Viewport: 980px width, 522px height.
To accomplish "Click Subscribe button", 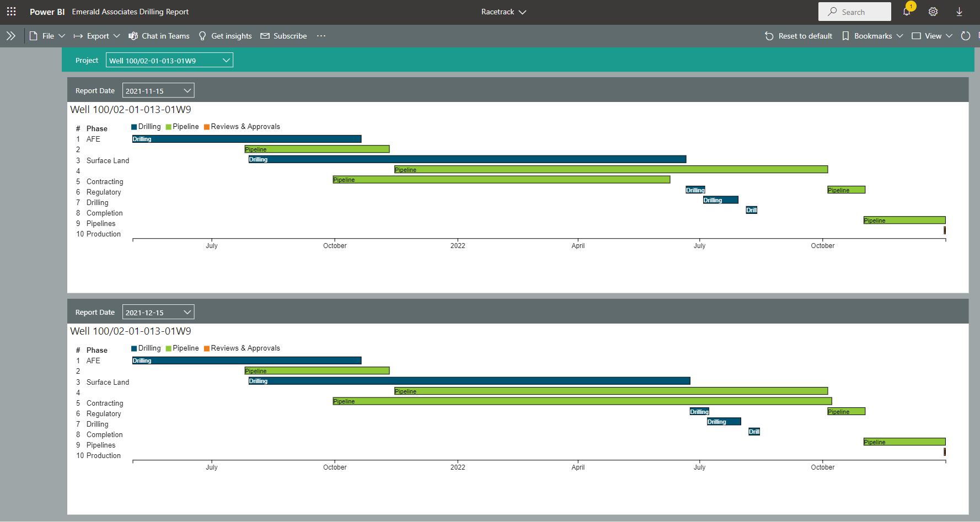I will tap(283, 36).
